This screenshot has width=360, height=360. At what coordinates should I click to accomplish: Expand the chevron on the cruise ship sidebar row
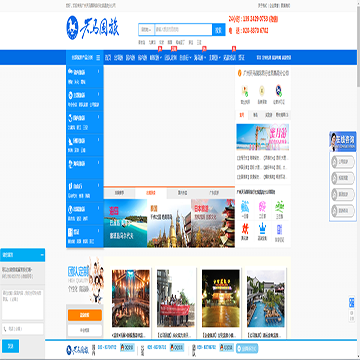pos(99,140)
